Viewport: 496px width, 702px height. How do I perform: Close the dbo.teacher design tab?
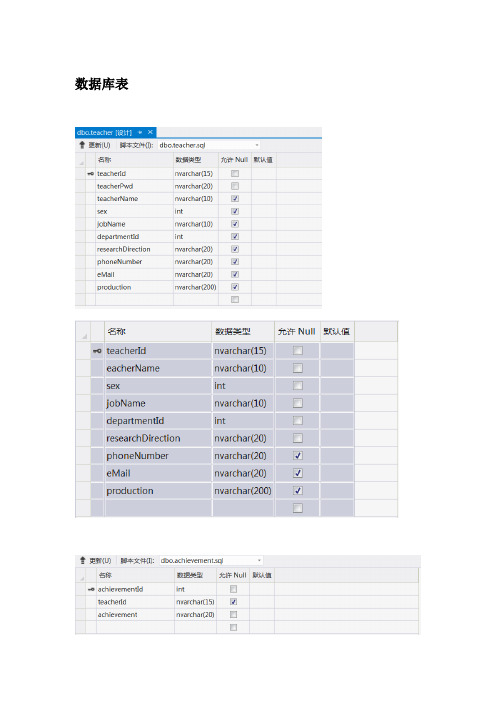150,132
